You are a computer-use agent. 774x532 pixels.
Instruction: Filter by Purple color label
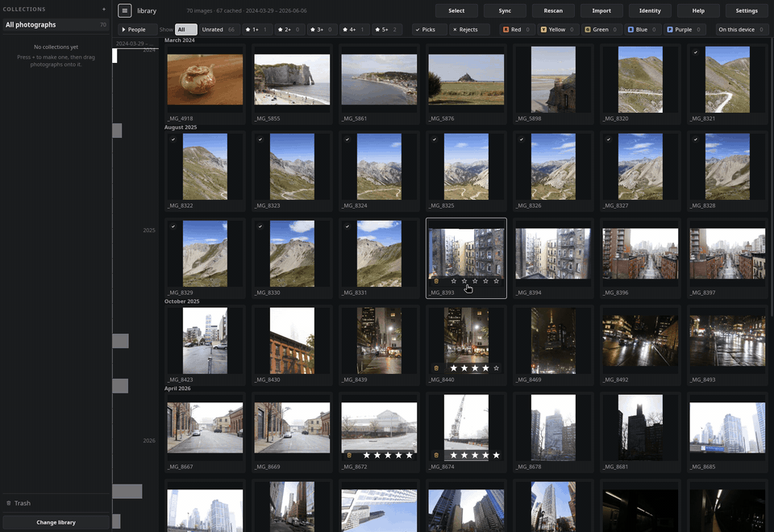[x=685, y=30]
